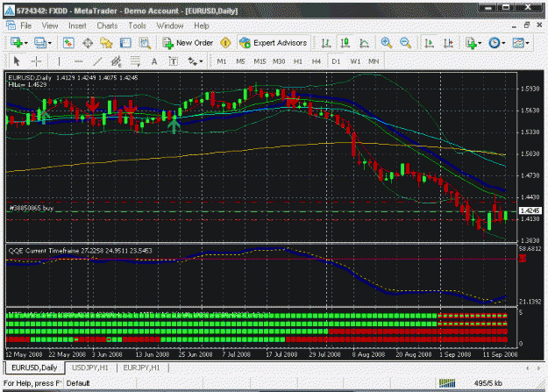Select the Trendline drawing tool
Screen dimensions: 548x392
click(x=97, y=61)
